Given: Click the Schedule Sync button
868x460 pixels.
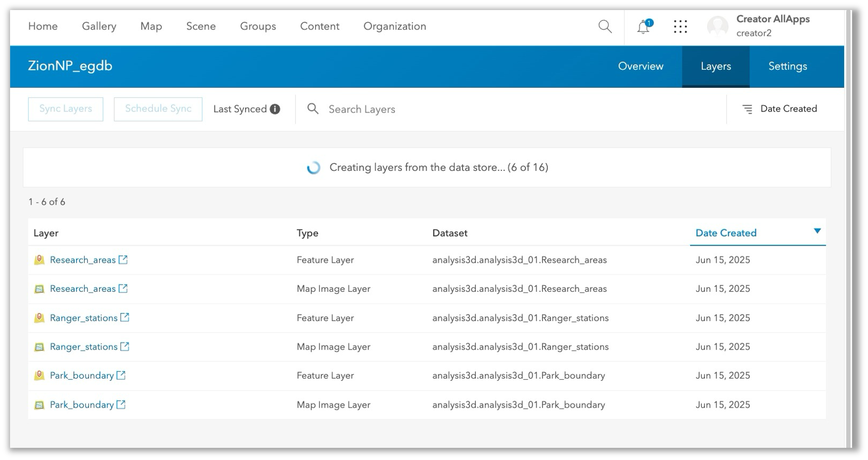Looking at the screenshot, I should (158, 109).
